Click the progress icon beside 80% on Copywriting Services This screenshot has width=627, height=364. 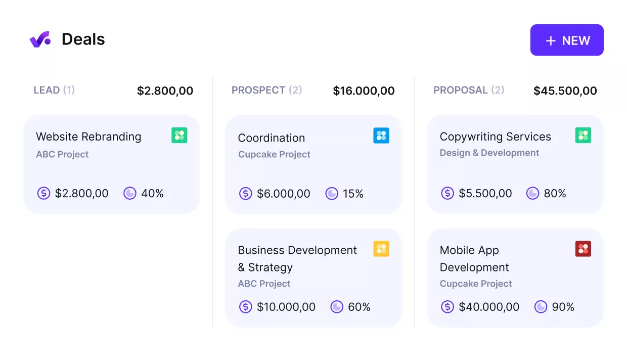pyautogui.click(x=533, y=193)
